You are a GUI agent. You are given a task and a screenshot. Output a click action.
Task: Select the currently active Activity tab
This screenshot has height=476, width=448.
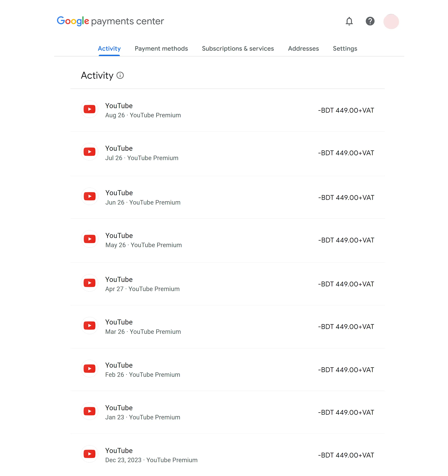(109, 49)
